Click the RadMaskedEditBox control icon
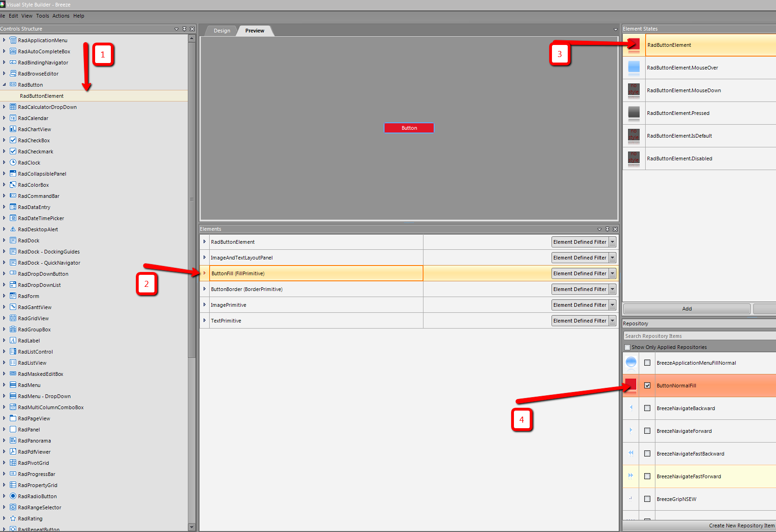776x532 pixels. click(x=13, y=374)
